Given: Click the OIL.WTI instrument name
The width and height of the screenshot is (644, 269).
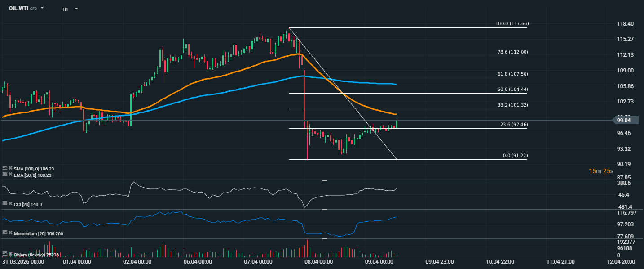Looking at the screenshot, I should (x=18, y=8).
